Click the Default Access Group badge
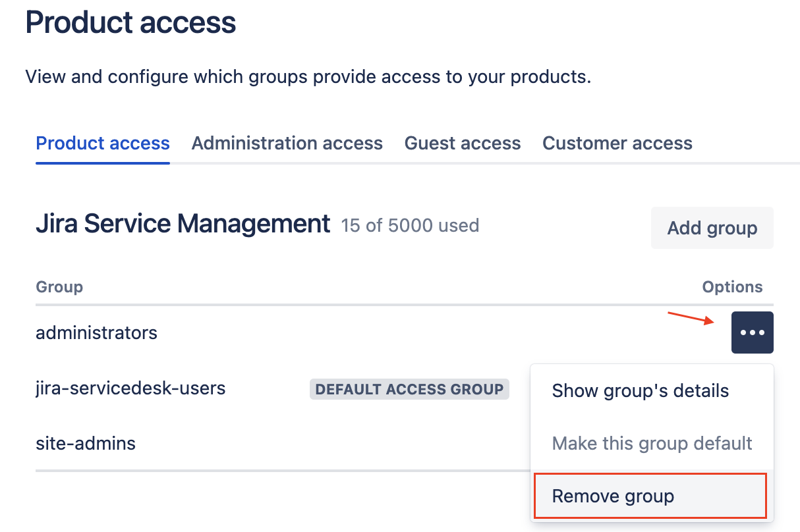The image size is (800, 532). click(x=409, y=389)
